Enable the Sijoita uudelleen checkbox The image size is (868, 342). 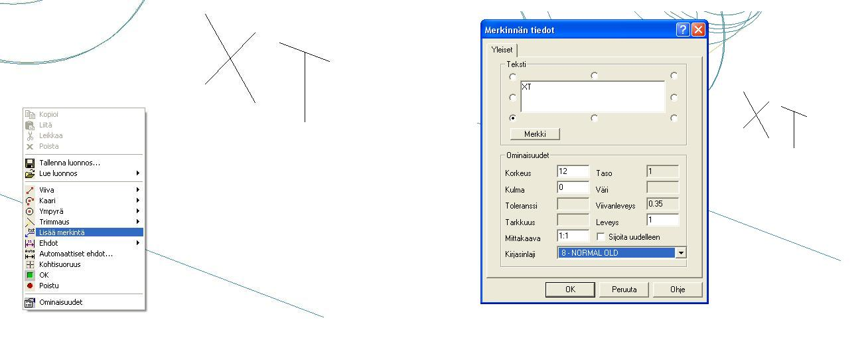(x=601, y=237)
